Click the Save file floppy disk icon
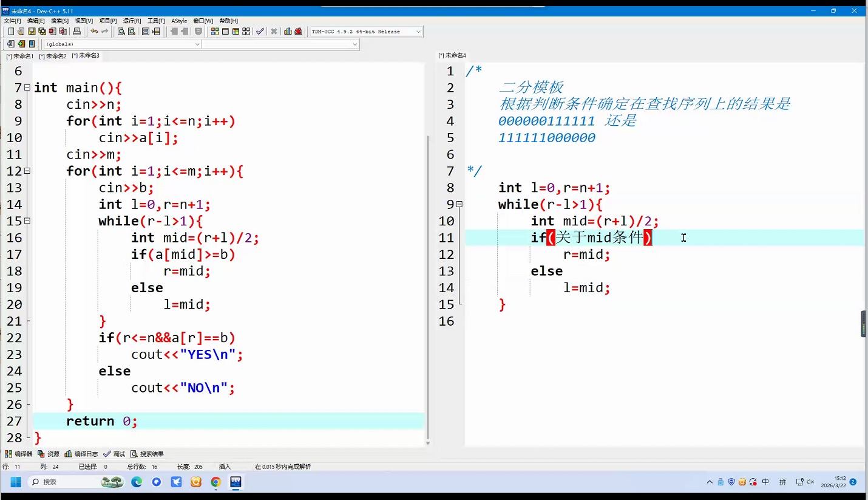868x500 pixels. [32, 32]
